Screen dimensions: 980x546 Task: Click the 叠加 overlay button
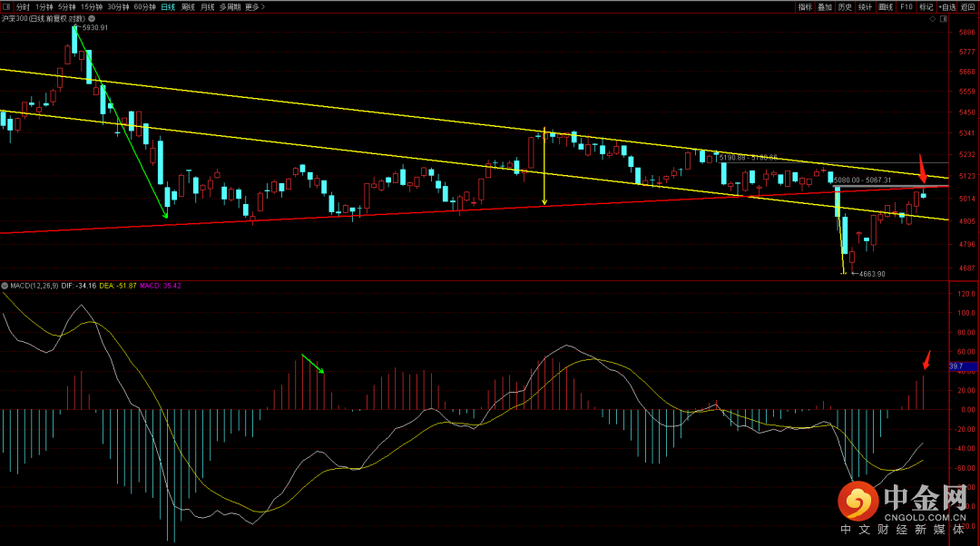click(x=825, y=6)
